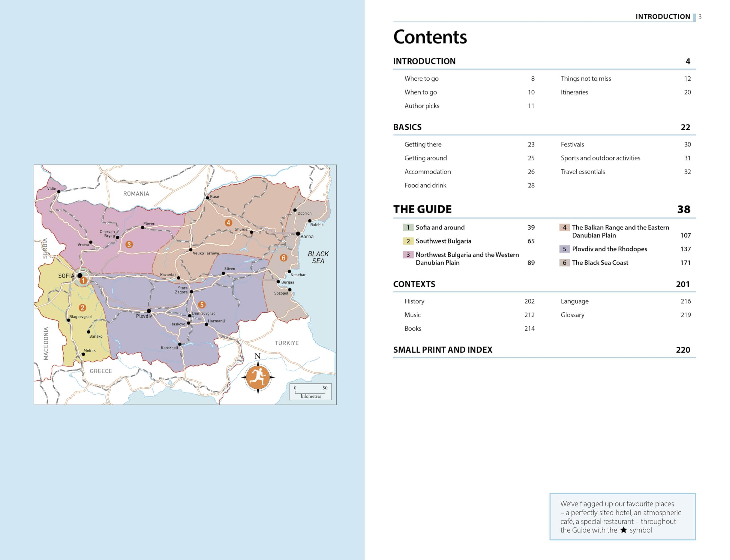Click the Kardzhali label on the map
Viewport: 730px width, 560px height.
(x=169, y=348)
